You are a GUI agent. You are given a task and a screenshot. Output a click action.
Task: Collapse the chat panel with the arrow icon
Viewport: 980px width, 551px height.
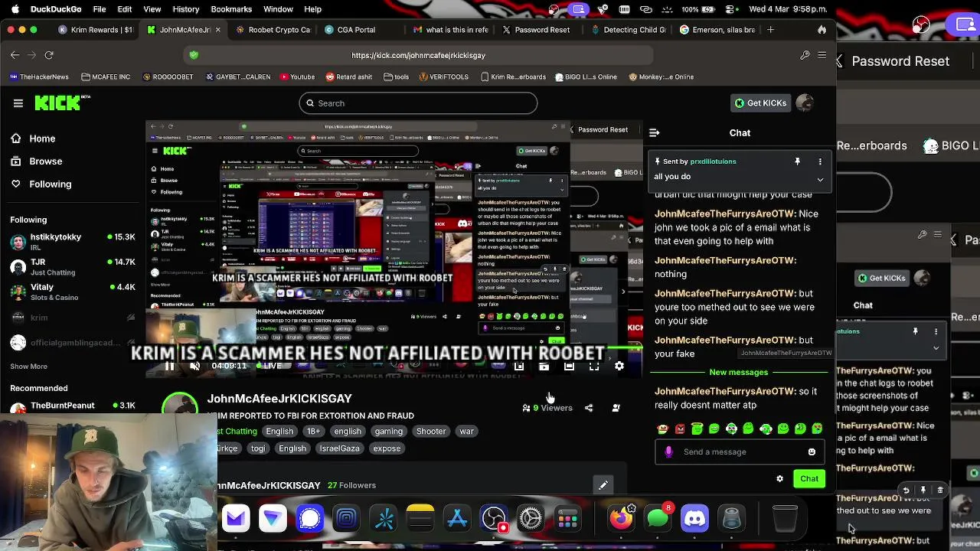[x=655, y=133]
